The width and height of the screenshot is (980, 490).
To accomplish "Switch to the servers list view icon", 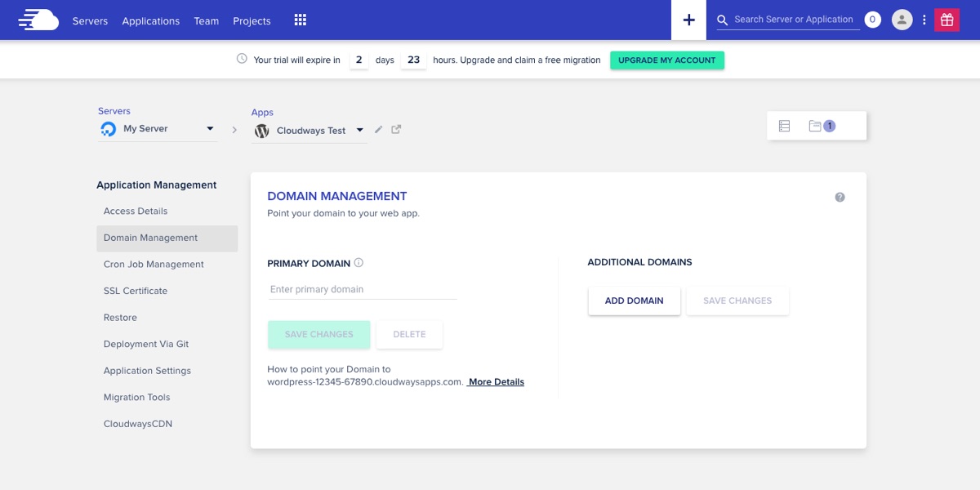I will [784, 126].
